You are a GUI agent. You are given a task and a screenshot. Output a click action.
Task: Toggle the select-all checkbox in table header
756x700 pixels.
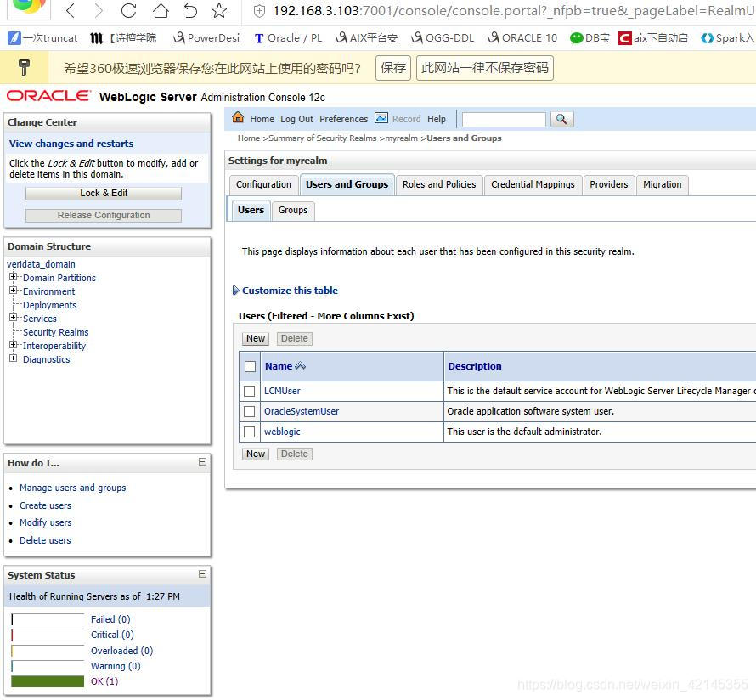coord(250,366)
